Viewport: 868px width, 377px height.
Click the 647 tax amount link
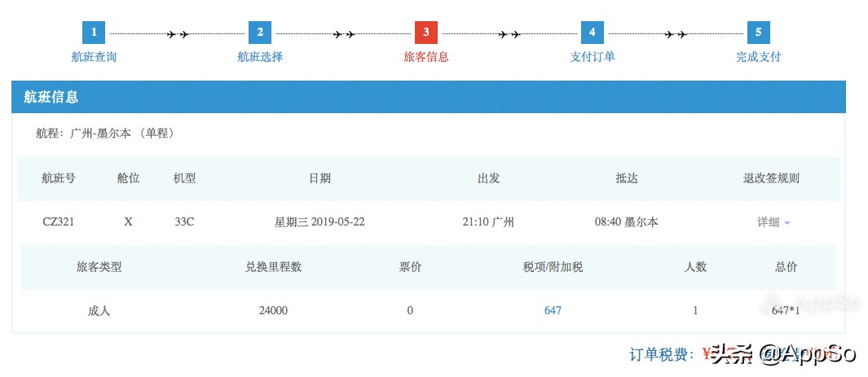coord(553,311)
